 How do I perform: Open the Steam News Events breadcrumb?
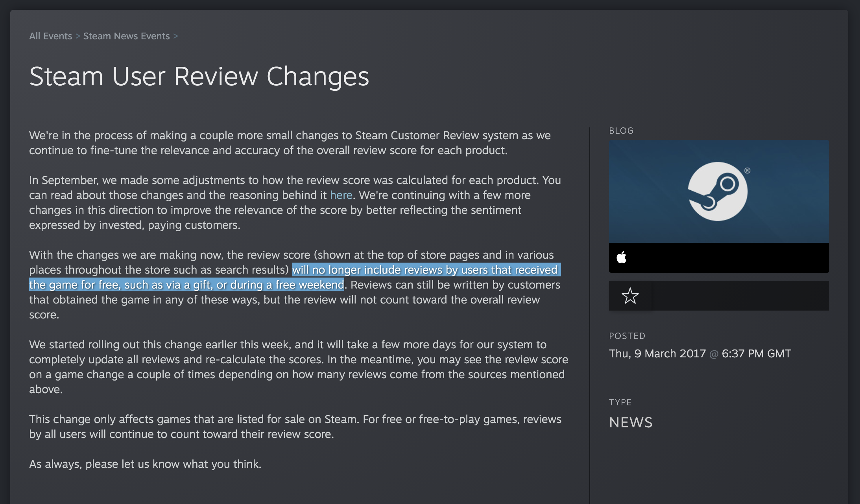click(x=126, y=36)
